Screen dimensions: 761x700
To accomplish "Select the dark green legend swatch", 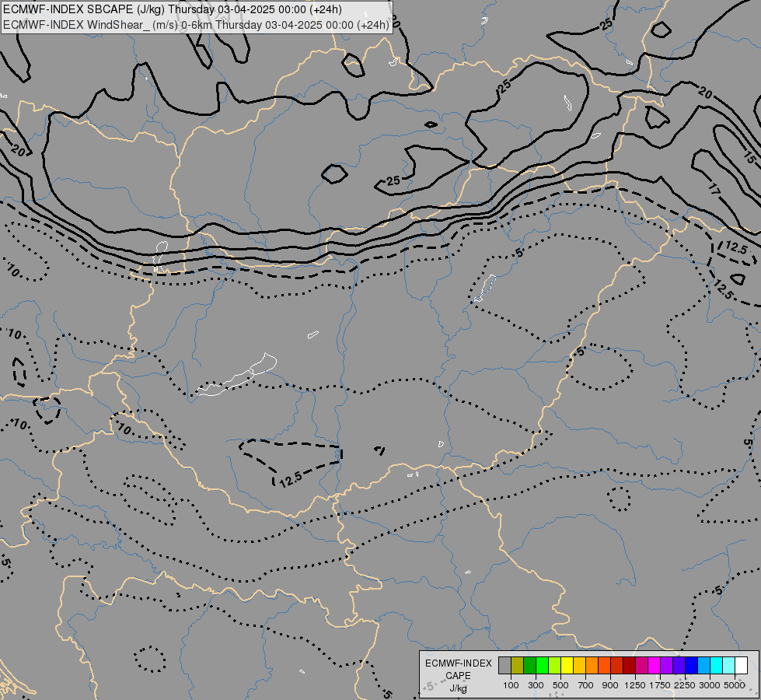I will coord(529,665).
